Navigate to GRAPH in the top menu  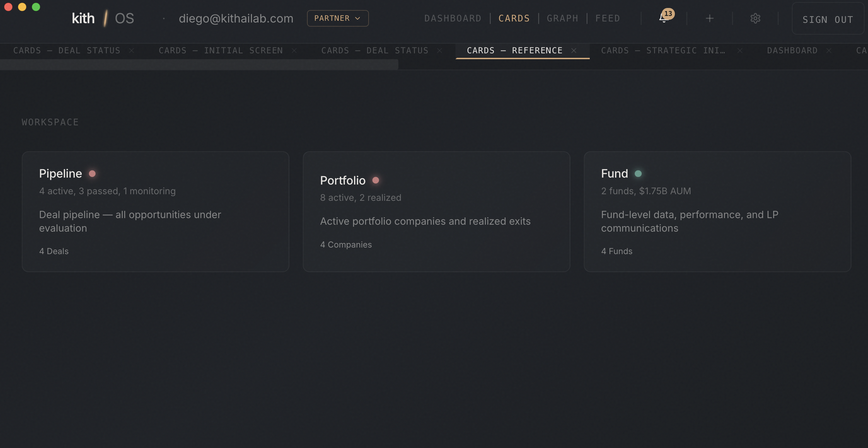coord(562,18)
